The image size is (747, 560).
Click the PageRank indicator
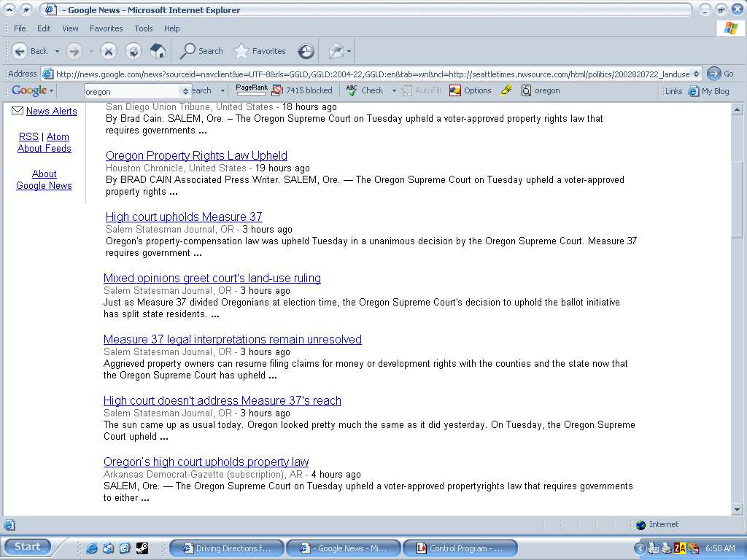(x=252, y=90)
